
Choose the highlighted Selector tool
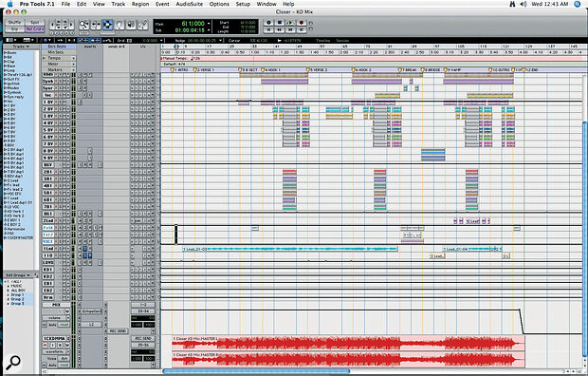coord(107,25)
